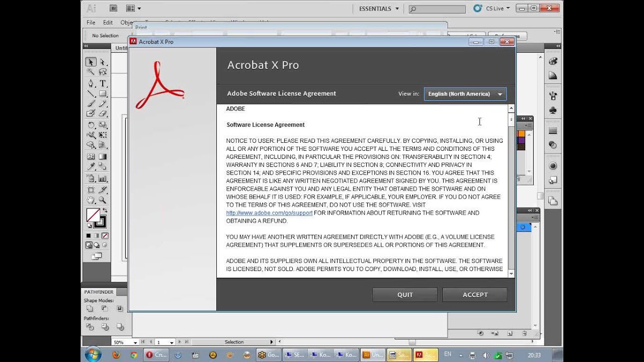
Task: Select the Pencil tool
Action: click(103, 104)
